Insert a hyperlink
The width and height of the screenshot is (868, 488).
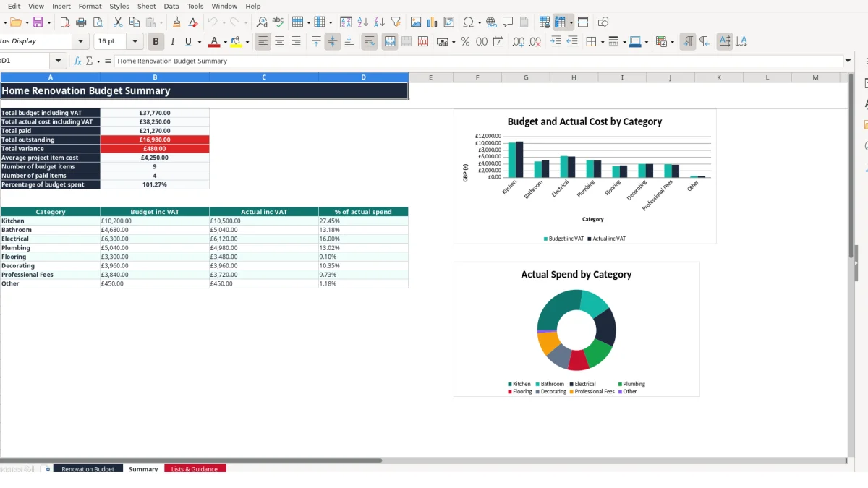point(491,22)
